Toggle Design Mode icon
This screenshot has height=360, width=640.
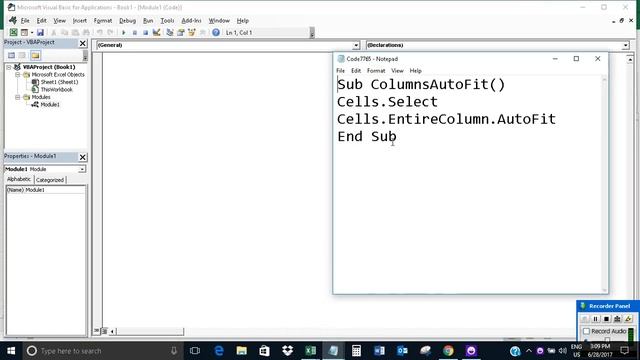[156, 32]
